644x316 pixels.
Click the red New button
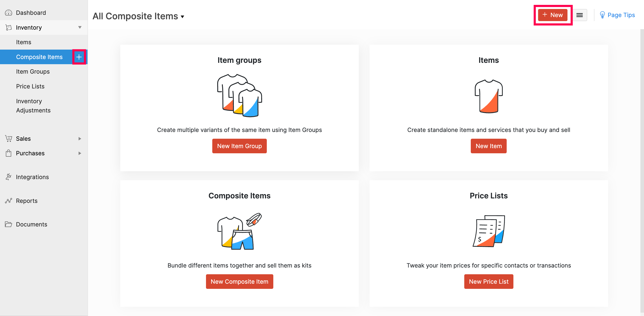point(552,15)
